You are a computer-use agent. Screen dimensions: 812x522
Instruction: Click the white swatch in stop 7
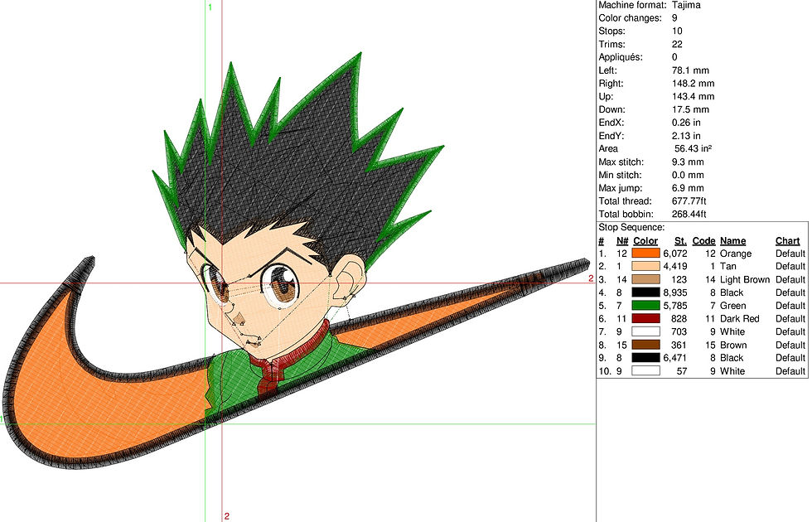[x=645, y=331]
